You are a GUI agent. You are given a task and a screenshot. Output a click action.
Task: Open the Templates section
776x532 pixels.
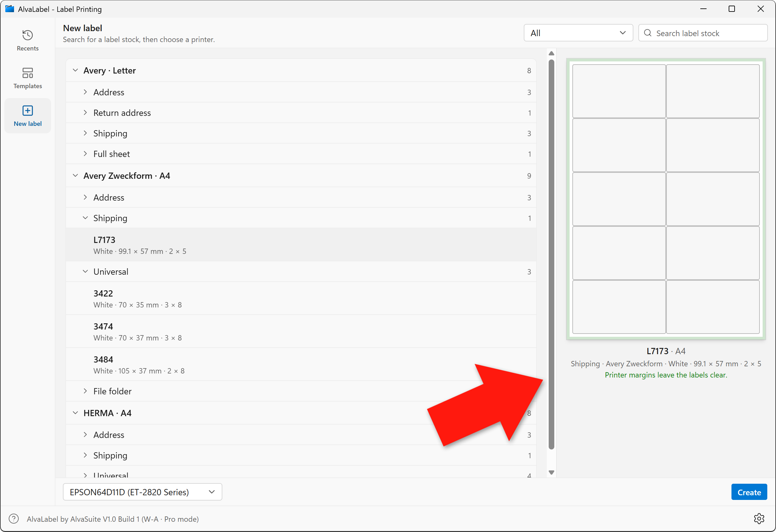27,78
